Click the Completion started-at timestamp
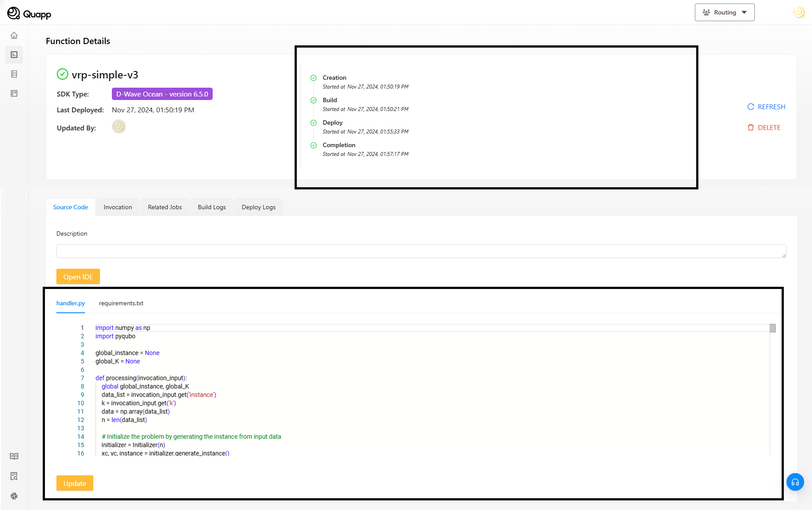Viewport: 812px width, 511px height. [365, 154]
